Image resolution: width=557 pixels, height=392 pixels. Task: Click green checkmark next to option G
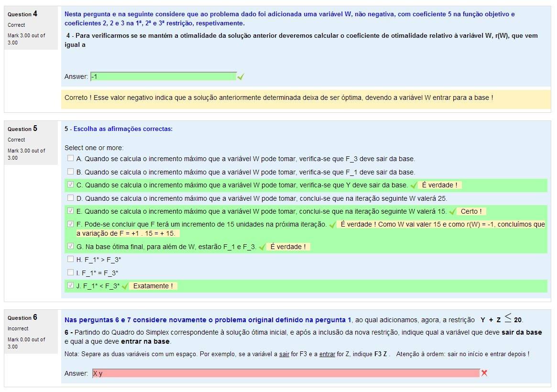point(262,247)
